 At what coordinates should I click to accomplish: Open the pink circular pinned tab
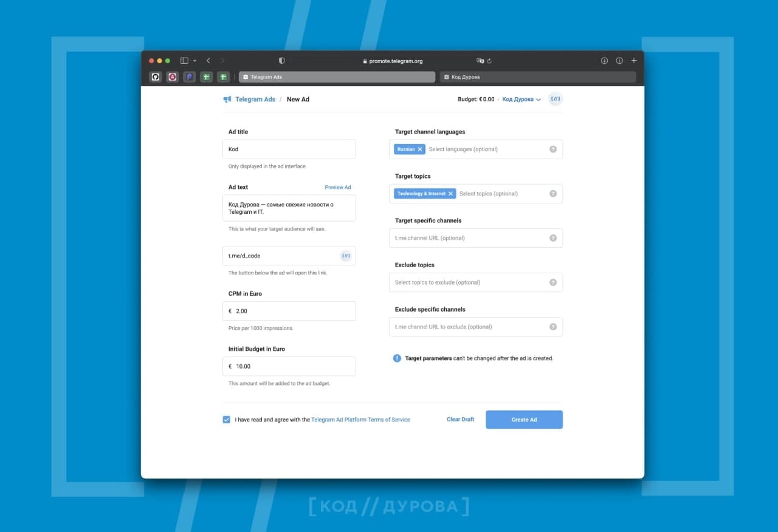point(173,77)
